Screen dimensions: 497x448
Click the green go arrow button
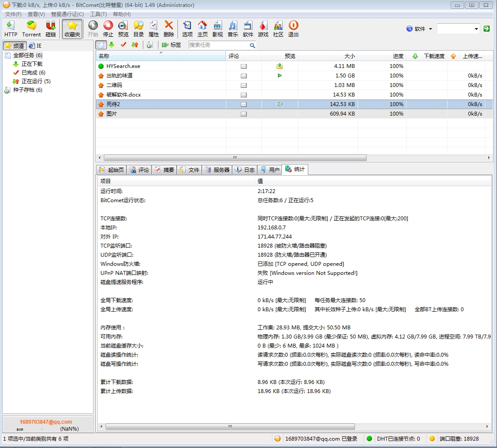(487, 29)
